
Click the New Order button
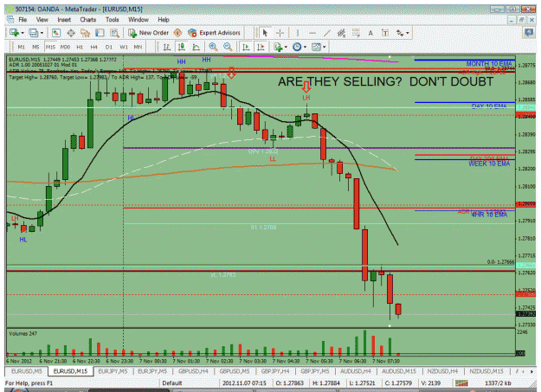tap(148, 33)
